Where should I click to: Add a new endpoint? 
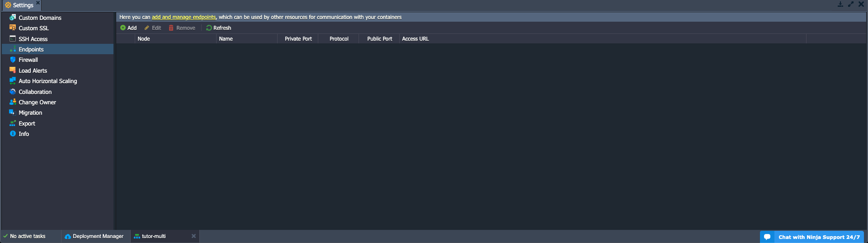[128, 28]
